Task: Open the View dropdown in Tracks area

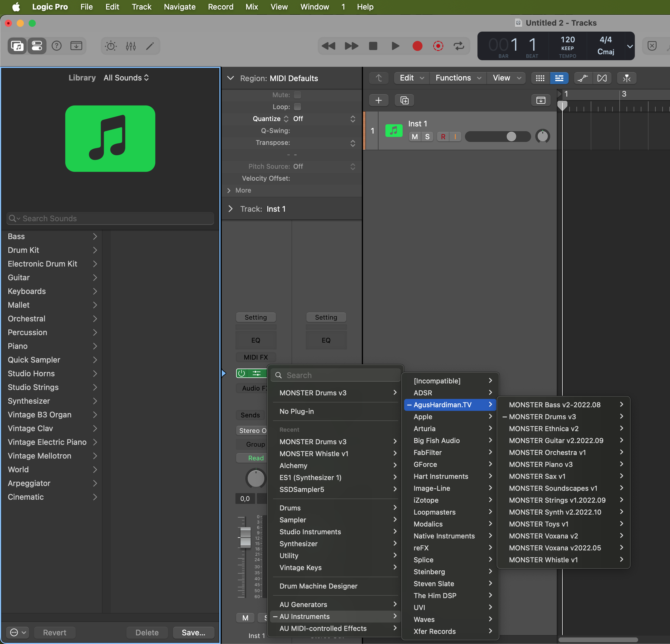Action: (x=507, y=78)
